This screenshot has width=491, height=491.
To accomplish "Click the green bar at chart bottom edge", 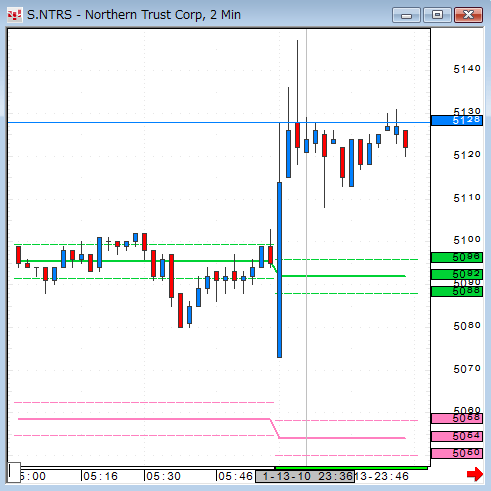I will pyautogui.click(x=351, y=468).
